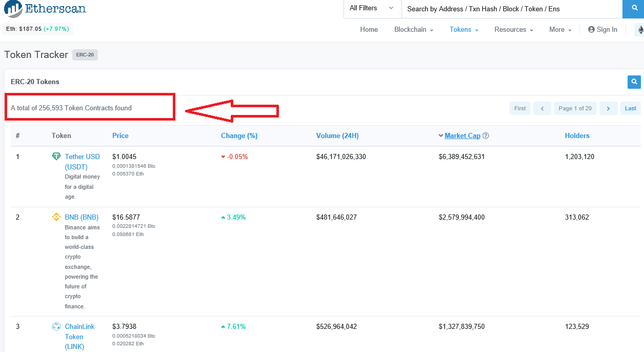This screenshot has height=352, width=644.
Task: Click Tether market cap $6,389,452,631
Action: click(x=462, y=157)
